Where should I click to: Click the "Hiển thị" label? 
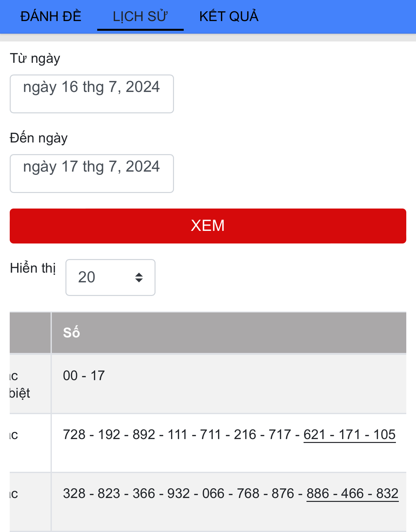[x=33, y=268]
